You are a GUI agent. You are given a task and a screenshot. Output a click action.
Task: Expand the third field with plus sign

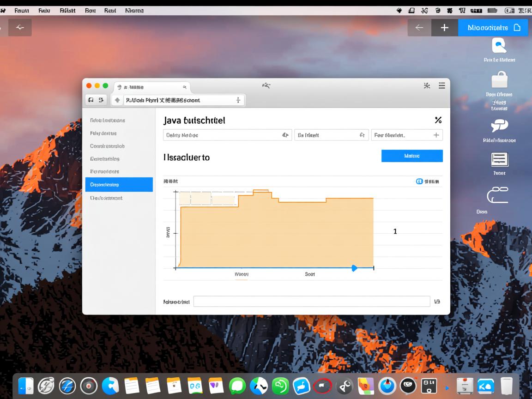coord(406,135)
